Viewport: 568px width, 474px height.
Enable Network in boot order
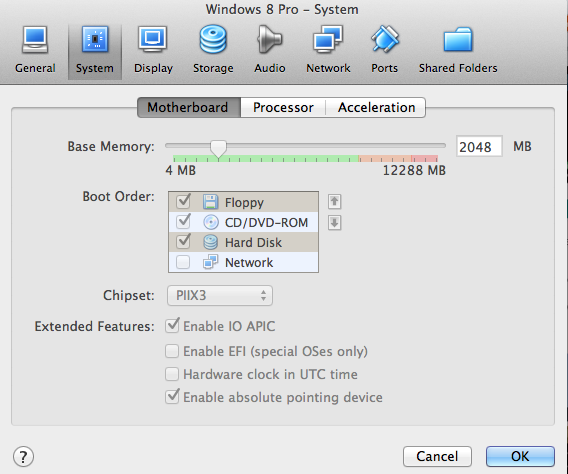[x=183, y=262]
